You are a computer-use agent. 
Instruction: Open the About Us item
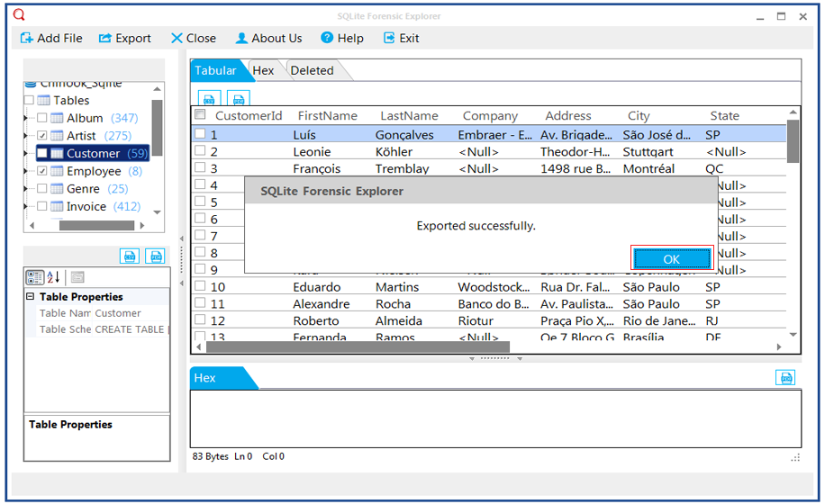click(268, 39)
